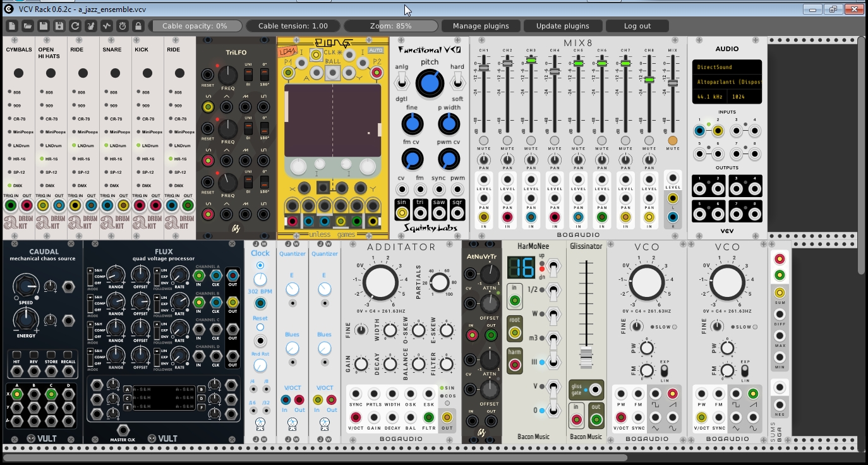
Task: Toggle the lock modules padlock icon
Action: pos(138,26)
